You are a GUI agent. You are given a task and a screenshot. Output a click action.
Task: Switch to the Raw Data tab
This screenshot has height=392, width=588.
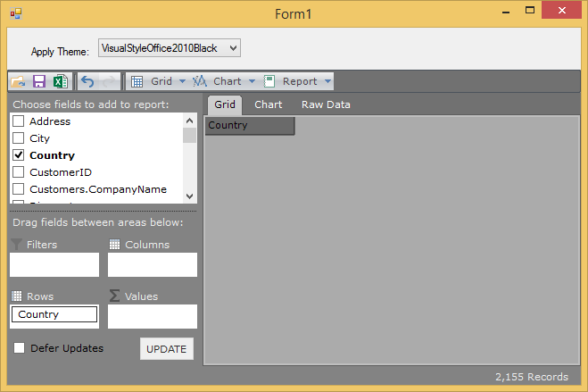pos(326,104)
